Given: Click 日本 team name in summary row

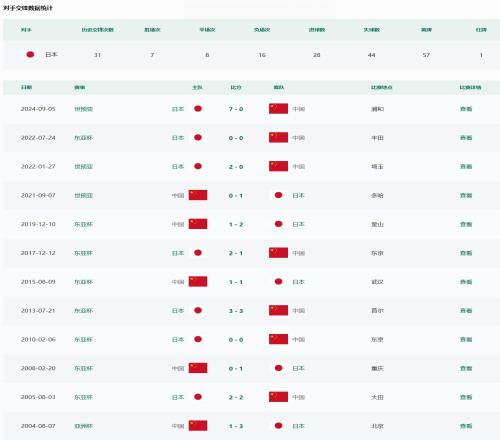Looking at the screenshot, I should coord(51,54).
